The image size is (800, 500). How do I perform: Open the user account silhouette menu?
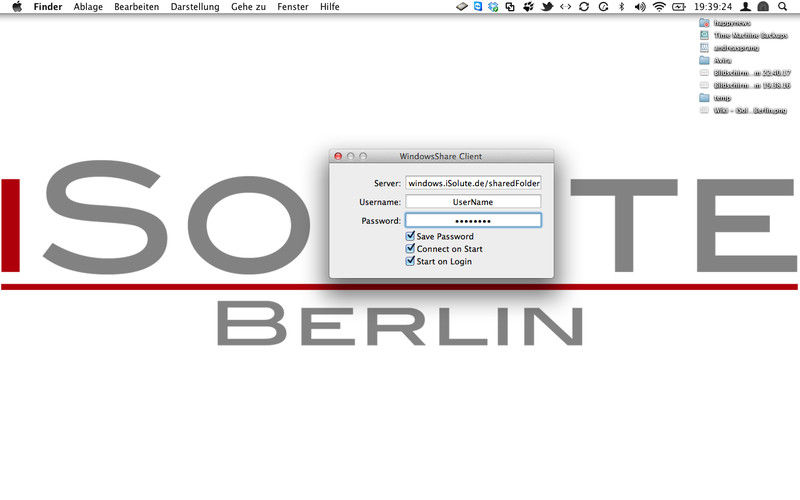click(x=745, y=7)
